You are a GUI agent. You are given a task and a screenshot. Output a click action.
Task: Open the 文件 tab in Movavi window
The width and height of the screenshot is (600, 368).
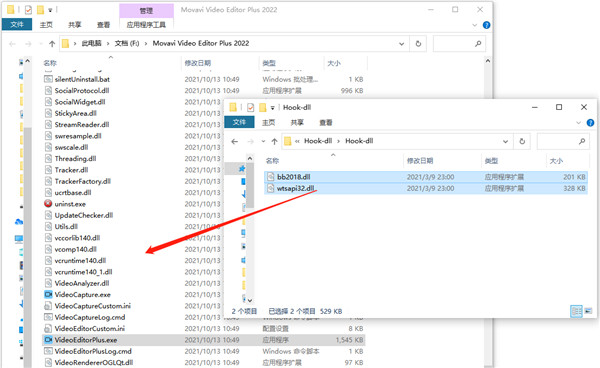point(17,24)
